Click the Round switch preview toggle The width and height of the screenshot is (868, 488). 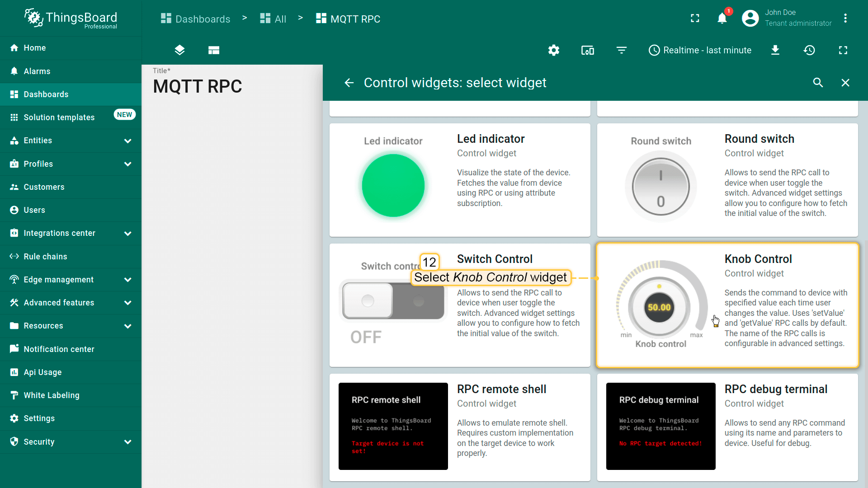(x=660, y=187)
